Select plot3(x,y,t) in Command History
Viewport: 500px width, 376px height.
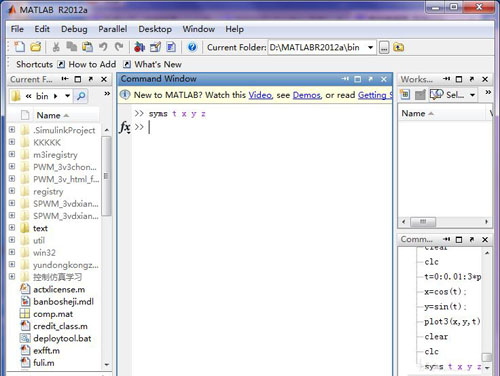(x=452, y=321)
